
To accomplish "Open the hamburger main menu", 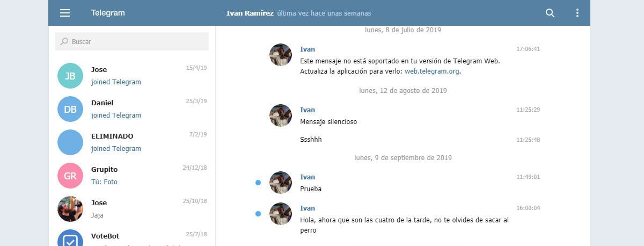I will 65,13.
